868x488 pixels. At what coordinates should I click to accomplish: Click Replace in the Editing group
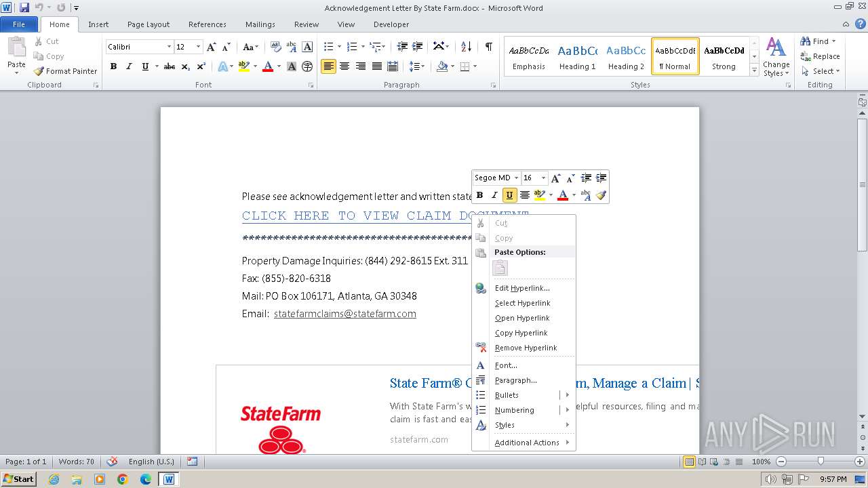(820, 56)
